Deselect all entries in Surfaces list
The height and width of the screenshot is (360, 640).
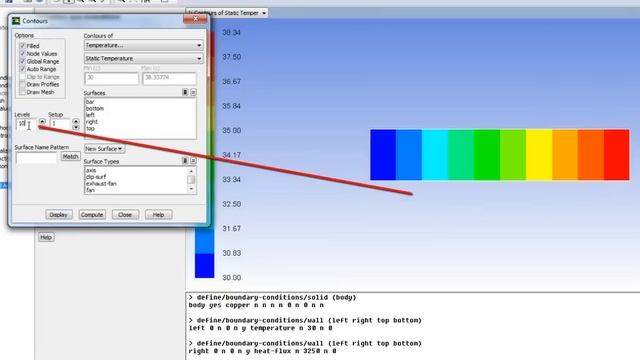tap(193, 92)
